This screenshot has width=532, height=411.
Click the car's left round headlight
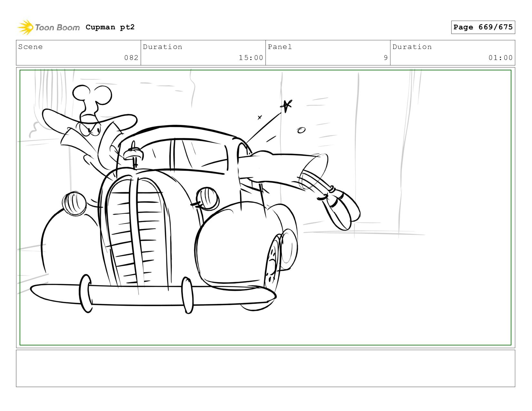click(74, 203)
